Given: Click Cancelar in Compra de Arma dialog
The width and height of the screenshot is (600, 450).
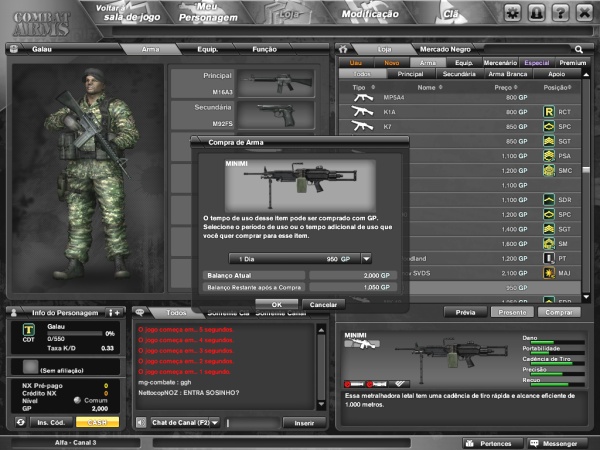Looking at the screenshot, I should tap(323, 305).
